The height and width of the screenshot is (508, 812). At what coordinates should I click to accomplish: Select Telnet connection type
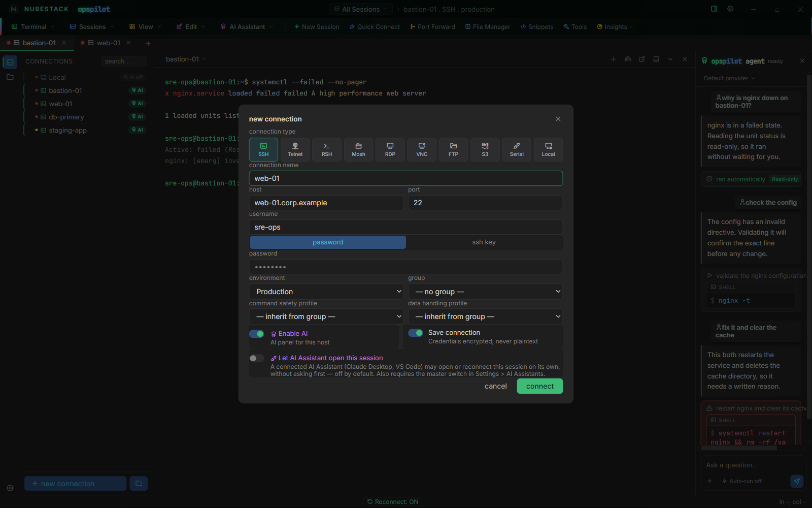[x=295, y=149]
